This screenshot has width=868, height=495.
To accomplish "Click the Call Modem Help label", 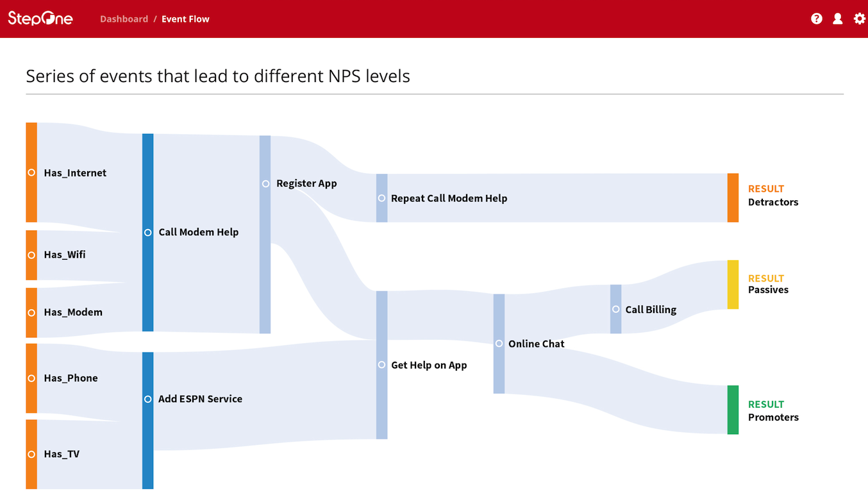I will coord(199,232).
